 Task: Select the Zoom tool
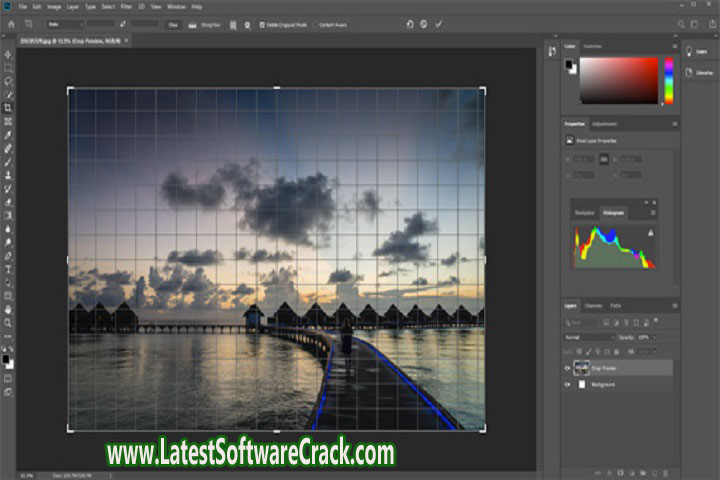(x=8, y=323)
